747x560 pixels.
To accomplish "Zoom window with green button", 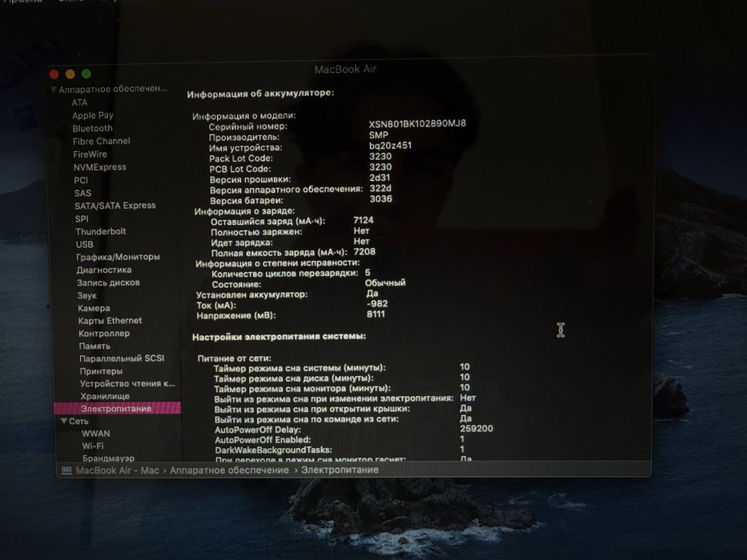I will click(x=86, y=74).
